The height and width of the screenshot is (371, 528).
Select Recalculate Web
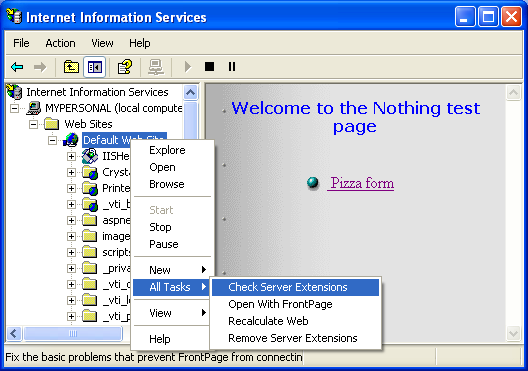tap(295, 321)
